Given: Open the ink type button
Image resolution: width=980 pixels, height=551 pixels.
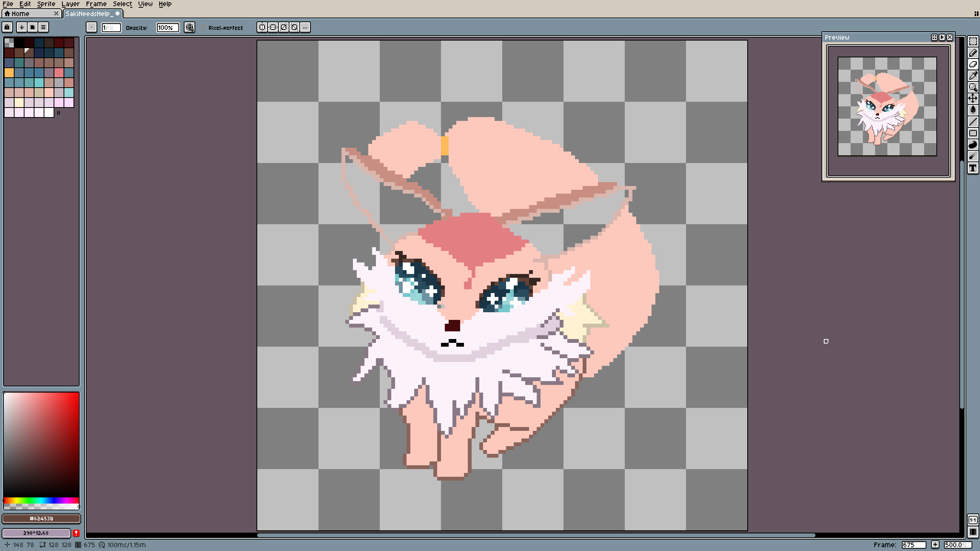Looking at the screenshot, I should point(189,27).
